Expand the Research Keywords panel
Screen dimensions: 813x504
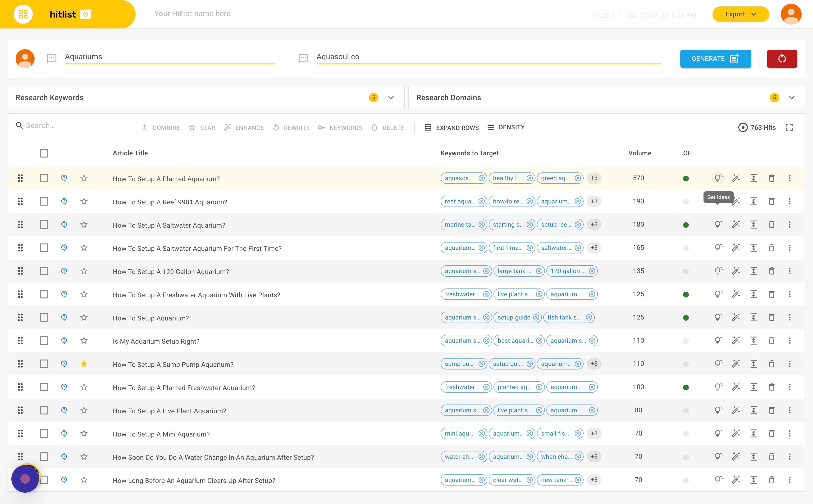coord(391,98)
